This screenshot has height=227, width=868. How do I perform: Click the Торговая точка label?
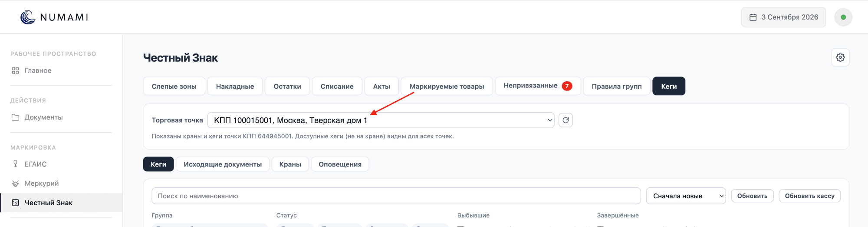177,120
